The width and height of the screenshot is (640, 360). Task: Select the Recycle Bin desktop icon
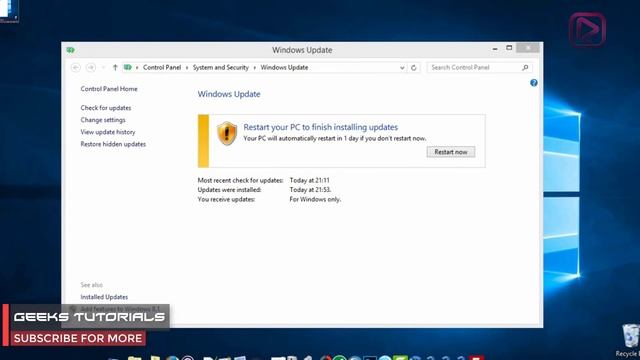tap(629, 341)
